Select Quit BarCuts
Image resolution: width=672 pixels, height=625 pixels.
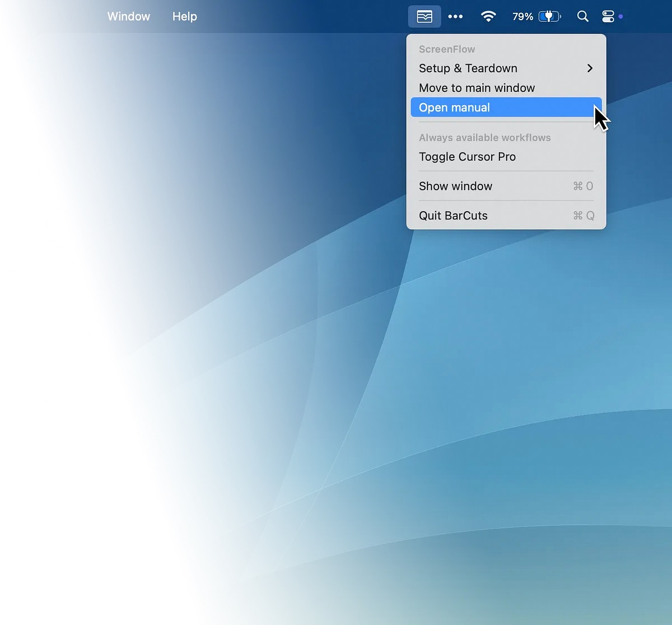tap(506, 216)
